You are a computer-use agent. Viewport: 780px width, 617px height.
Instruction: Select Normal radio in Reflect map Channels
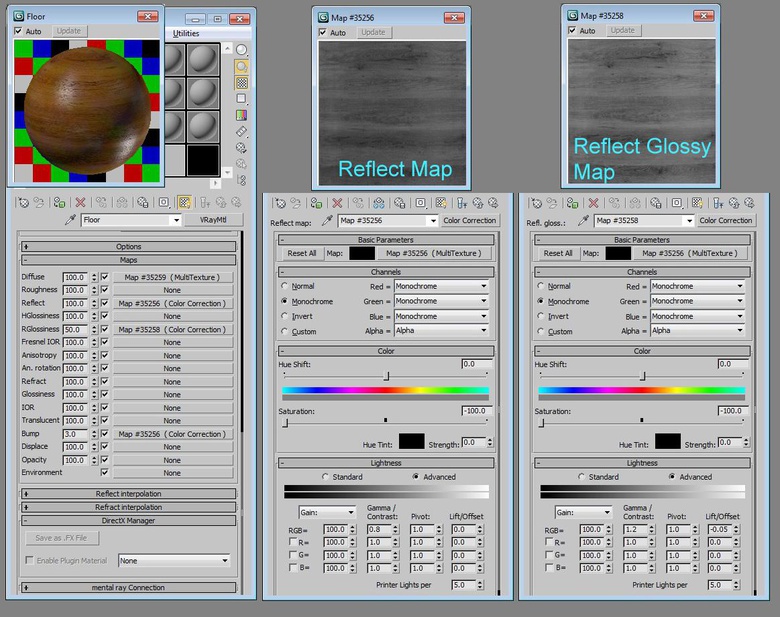(x=285, y=286)
